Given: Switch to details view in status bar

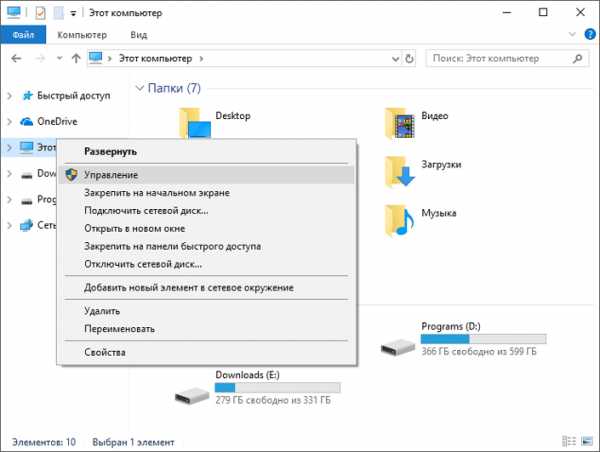Looking at the screenshot, I should pyautogui.click(x=569, y=441).
